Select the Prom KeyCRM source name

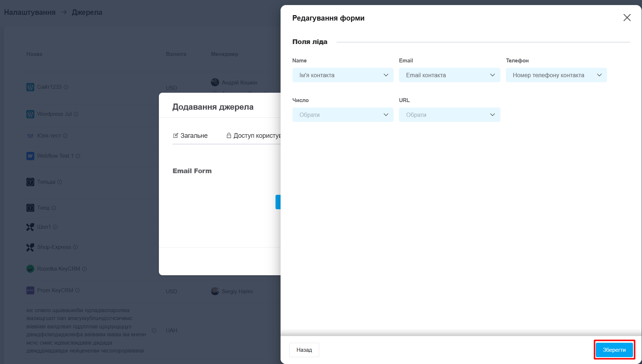pos(55,290)
